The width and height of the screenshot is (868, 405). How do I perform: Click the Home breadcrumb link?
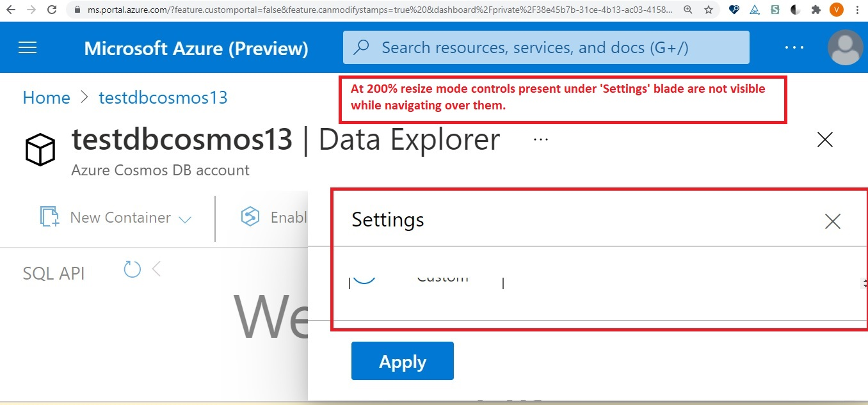tap(46, 97)
